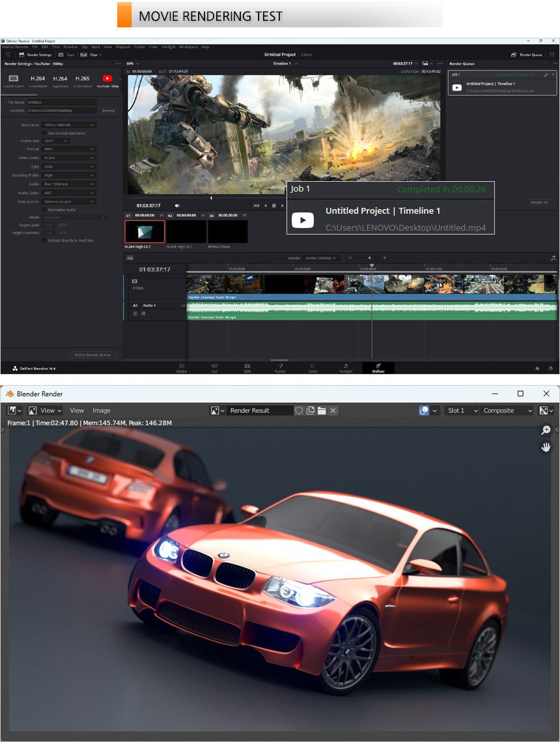Viewport: 560px width, 746px height.
Task: Enable Normalize Audio checkbox
Action: point(44,210)
